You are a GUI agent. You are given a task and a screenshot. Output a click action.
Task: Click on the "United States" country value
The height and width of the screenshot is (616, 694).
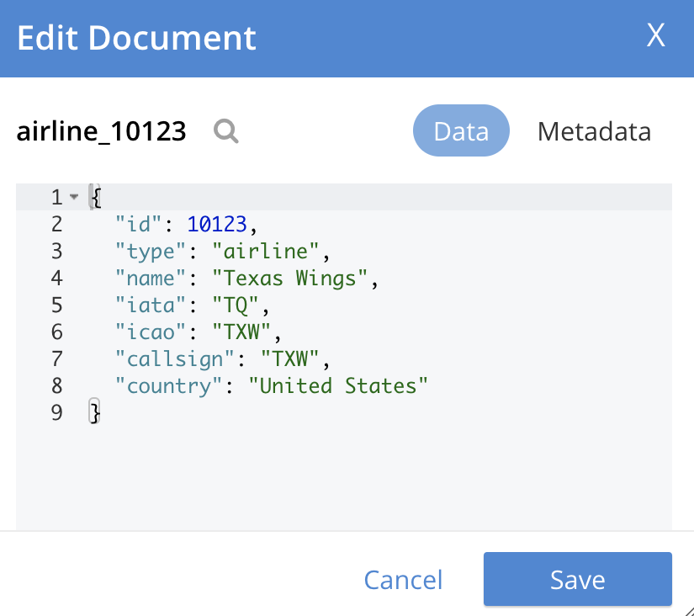[344, 385]
